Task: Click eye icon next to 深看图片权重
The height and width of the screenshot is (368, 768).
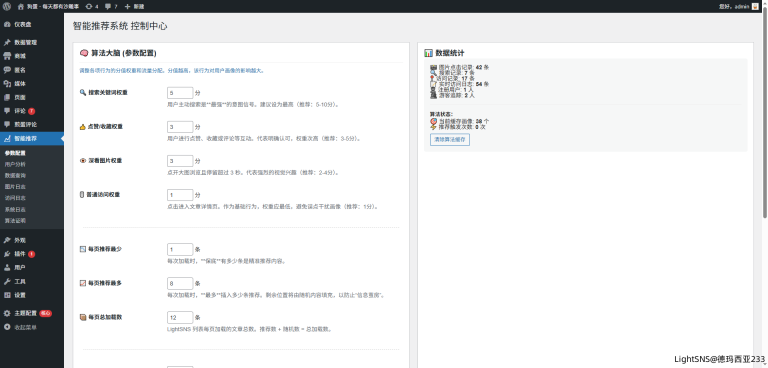Action: tap(83, 161)
